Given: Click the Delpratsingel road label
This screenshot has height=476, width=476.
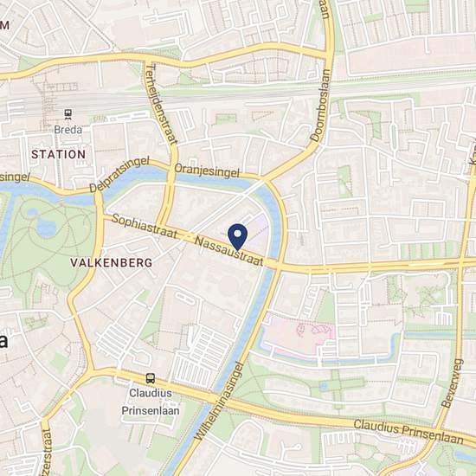Looking at the screenshot, I should pyautogui.click(x=119, y=175).
